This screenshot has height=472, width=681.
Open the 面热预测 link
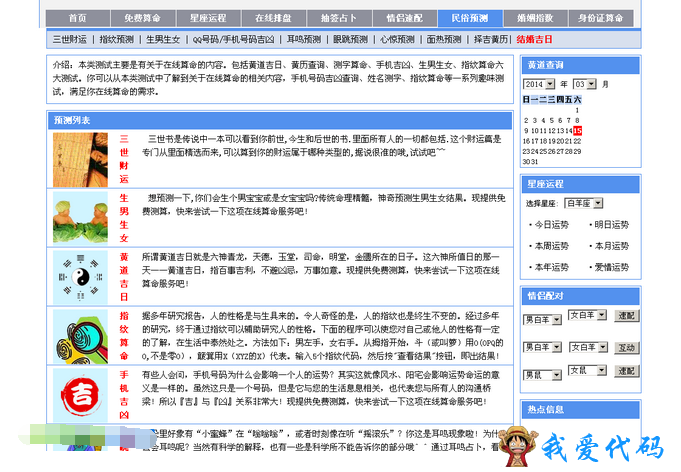[x=444, y=40]
